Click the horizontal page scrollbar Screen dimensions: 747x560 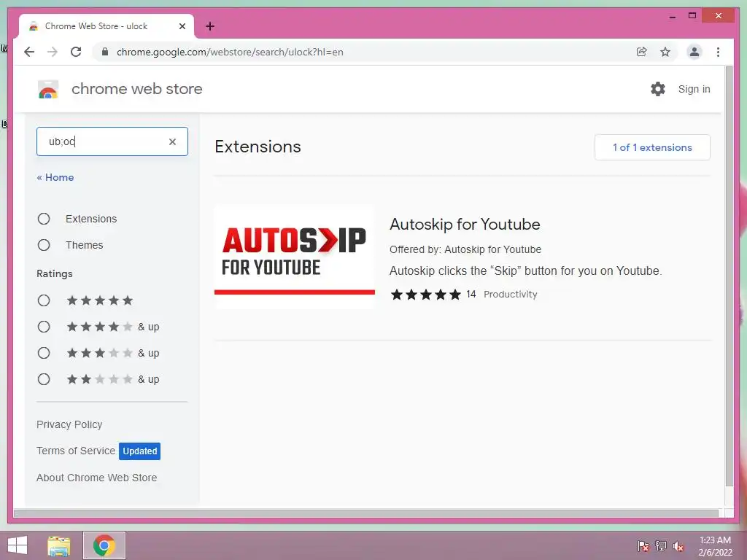click(366, 513)
